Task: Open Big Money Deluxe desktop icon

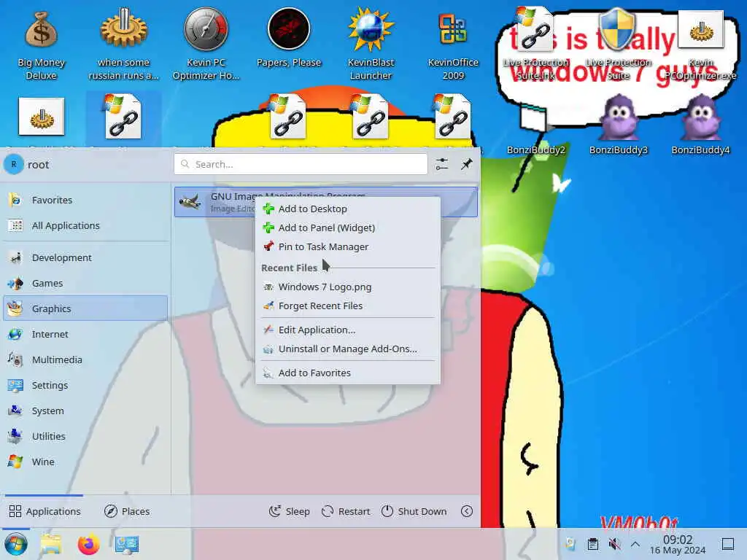Action: click(x=41, y=44)
